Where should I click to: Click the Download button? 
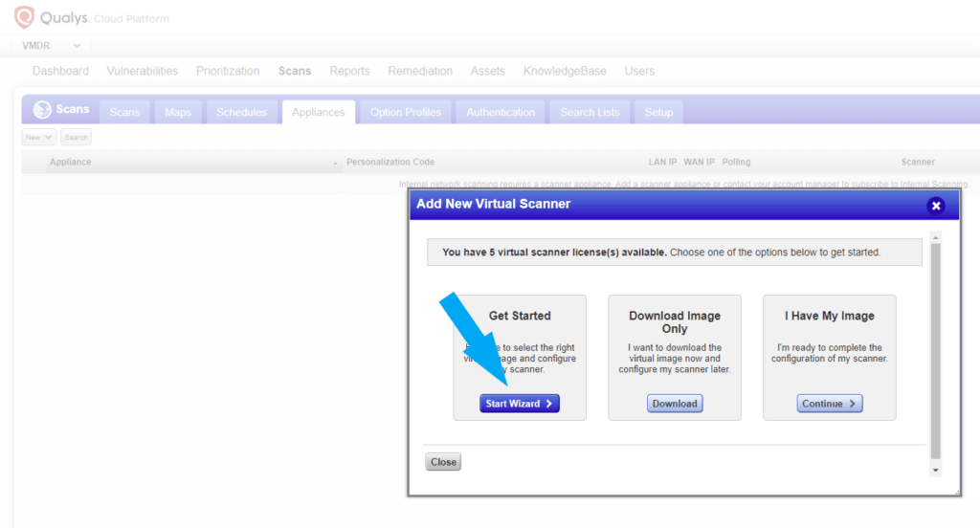coord(675,404)
